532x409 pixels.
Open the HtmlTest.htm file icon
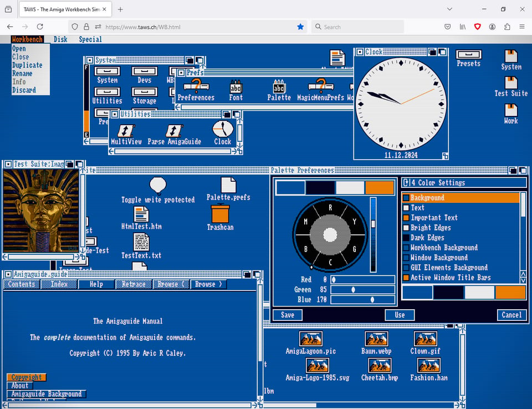tap(141, 218)
